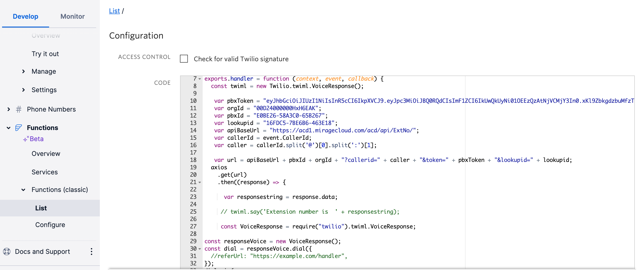Click the pbxId value "E0BE26-58A3C0-65B267"
Viewport: 644px width, 270px height.
pyautogui.click(x=289, y=115)
